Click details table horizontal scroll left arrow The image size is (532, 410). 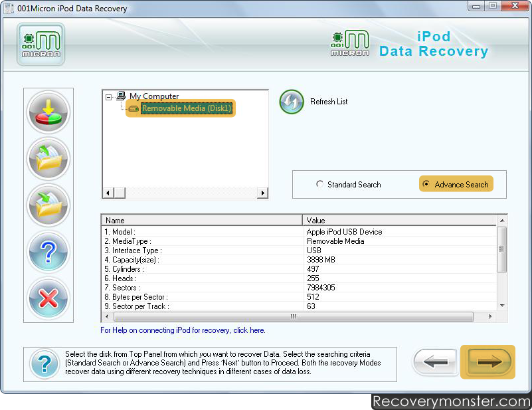point(107,316)
